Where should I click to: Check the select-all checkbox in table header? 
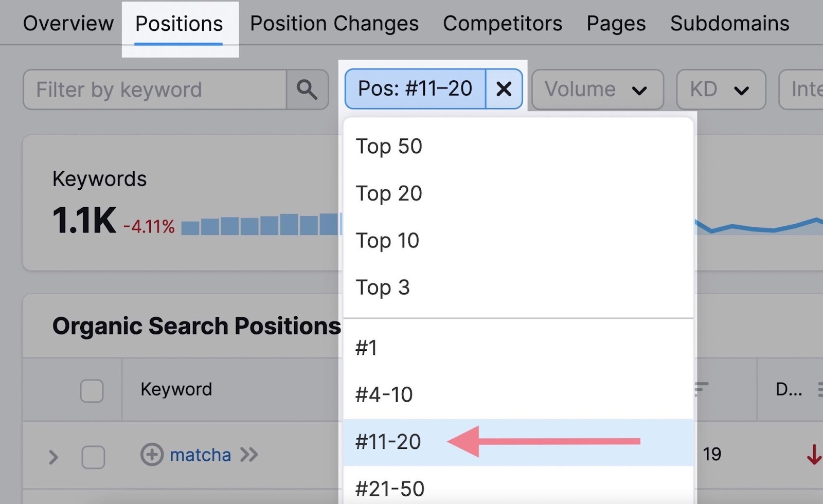click(x=92, y=391)
